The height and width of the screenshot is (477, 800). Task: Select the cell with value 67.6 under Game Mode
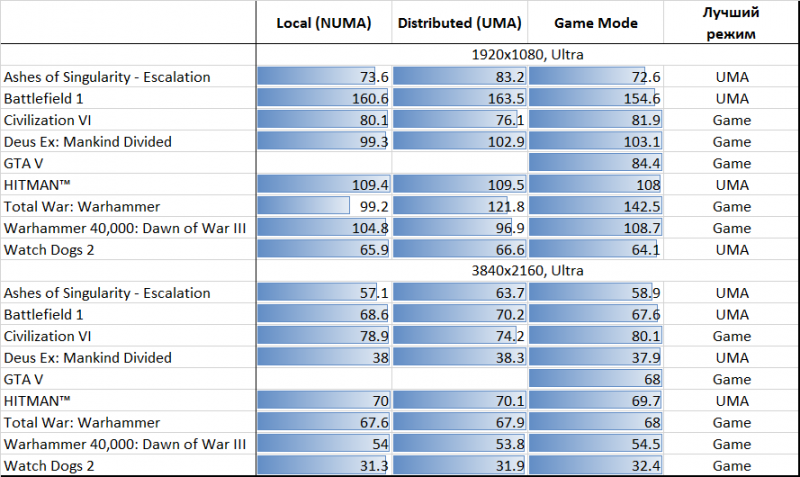pyautogui.click(x=595, y=314)
